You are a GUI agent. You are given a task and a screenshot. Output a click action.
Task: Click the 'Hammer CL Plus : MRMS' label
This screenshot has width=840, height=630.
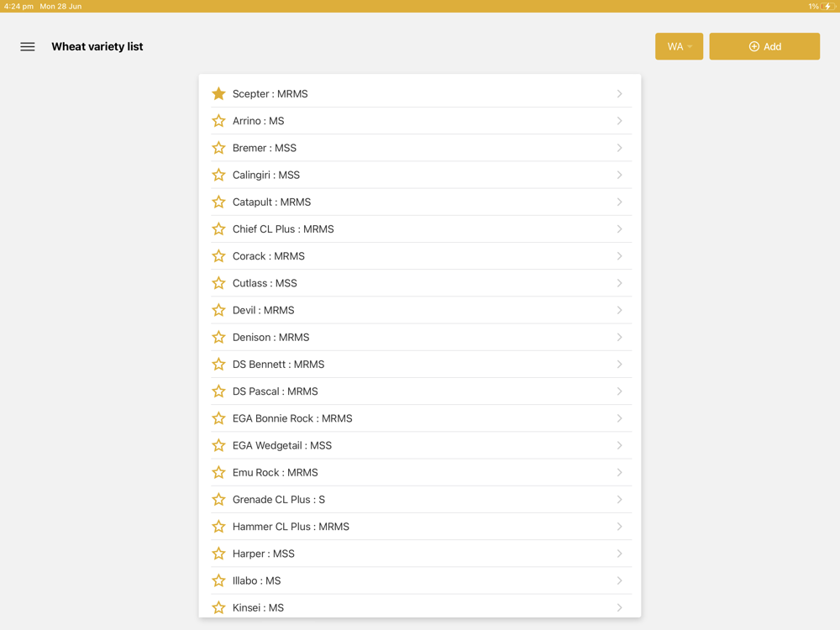tap(291, 527)
